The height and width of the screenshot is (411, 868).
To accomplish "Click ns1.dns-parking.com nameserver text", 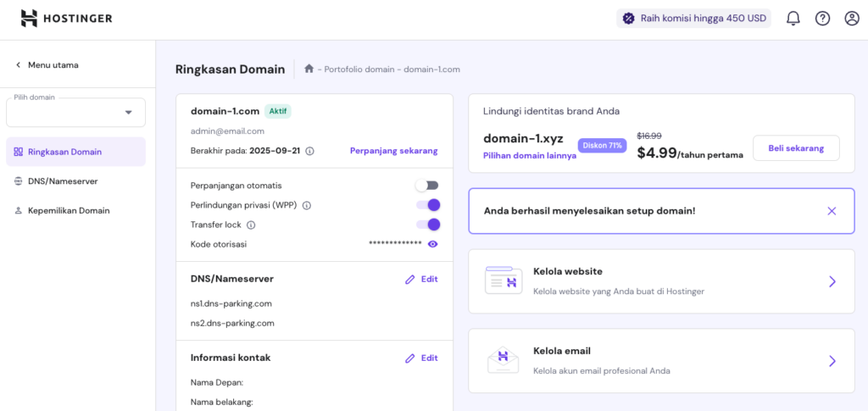I will click(231, 303).
